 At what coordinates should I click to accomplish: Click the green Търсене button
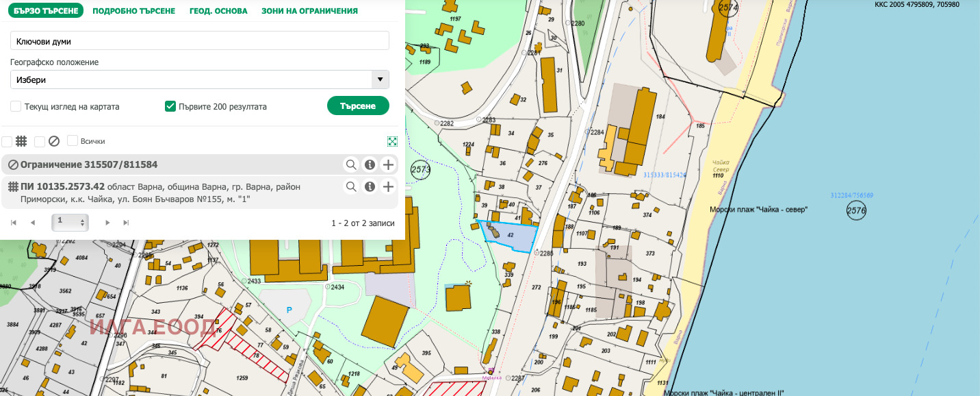358,106
